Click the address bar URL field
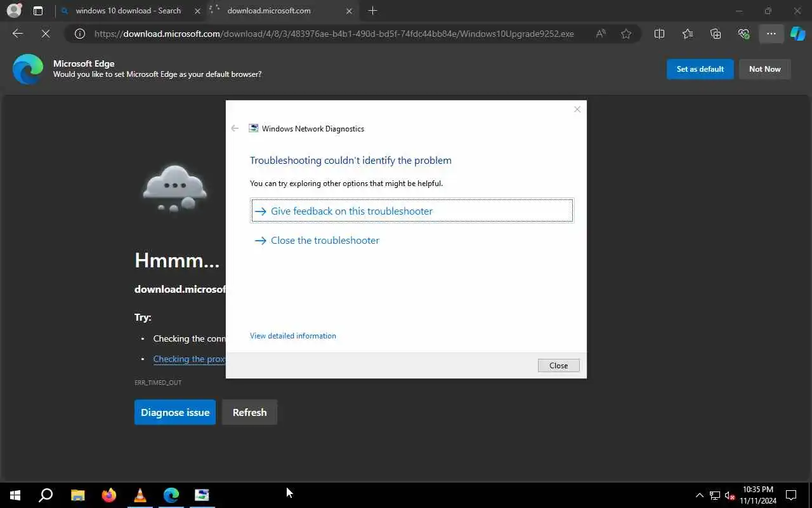This screenshot has height=508, width=812. 334,34
